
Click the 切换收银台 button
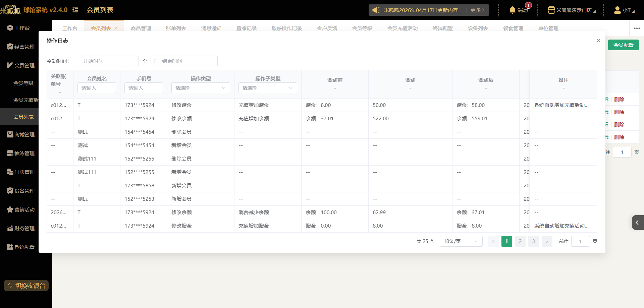coord(26,286)
